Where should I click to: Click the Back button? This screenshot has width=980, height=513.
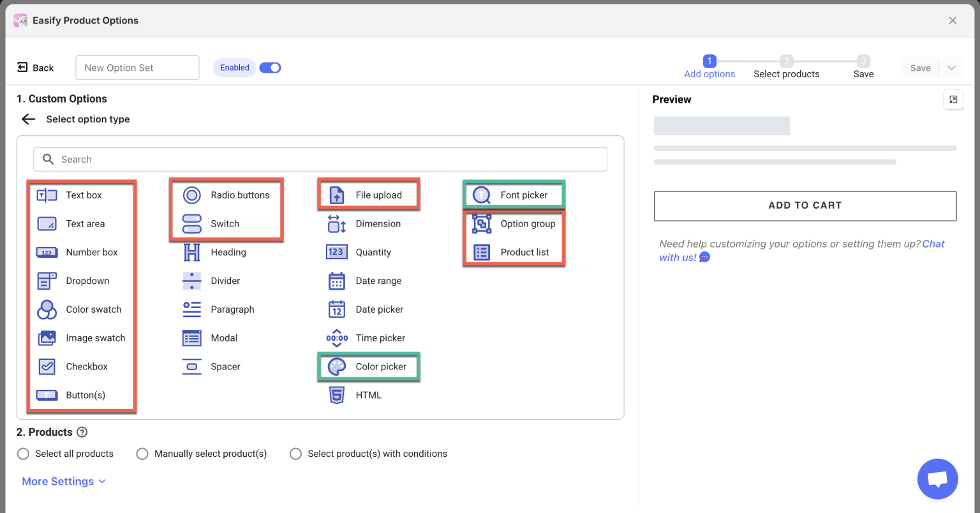pos(35,68)
